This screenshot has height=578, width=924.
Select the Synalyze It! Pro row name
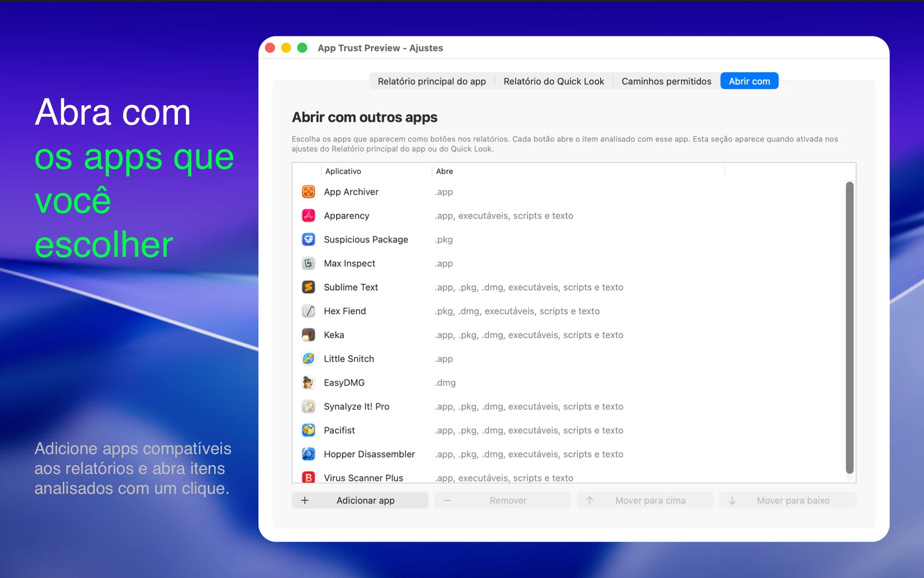click(x=356, y=406)
